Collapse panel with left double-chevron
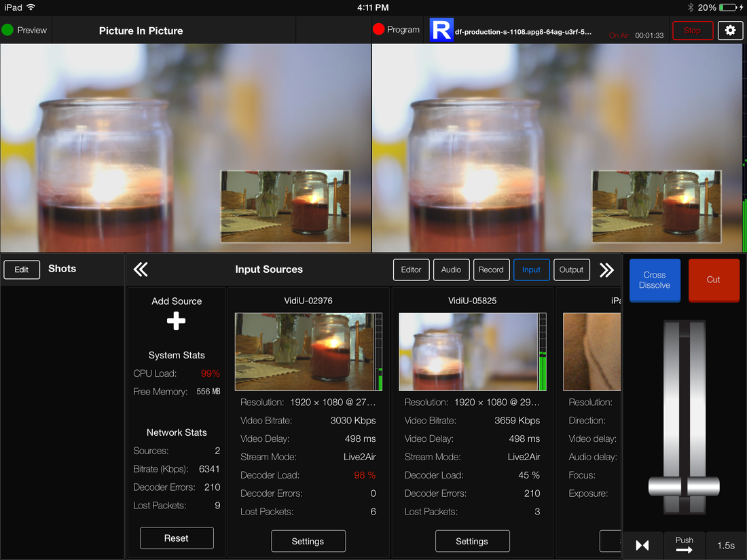 coord(141,269)
